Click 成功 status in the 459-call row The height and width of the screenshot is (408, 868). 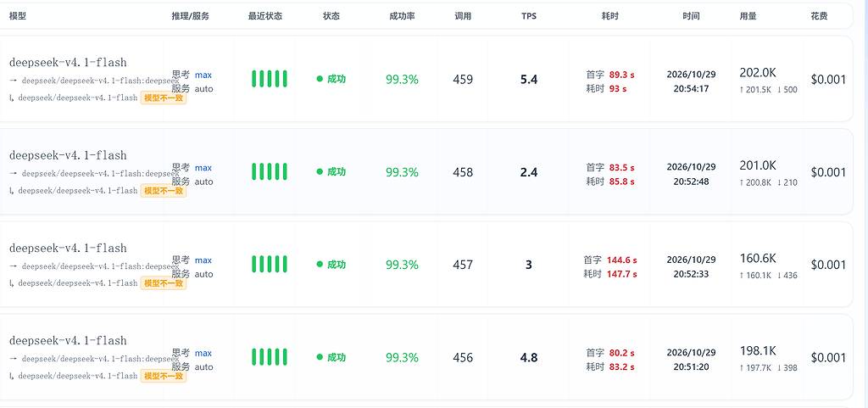click(331, 79)
